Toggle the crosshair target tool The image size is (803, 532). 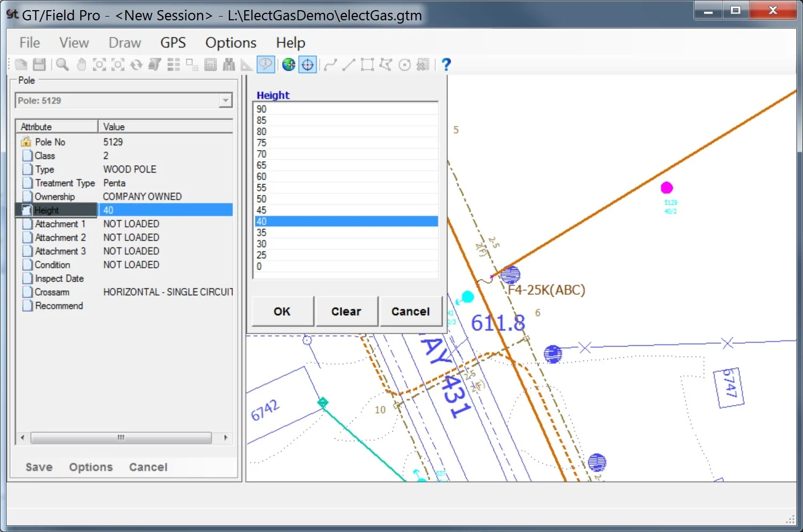coord(307,65)
